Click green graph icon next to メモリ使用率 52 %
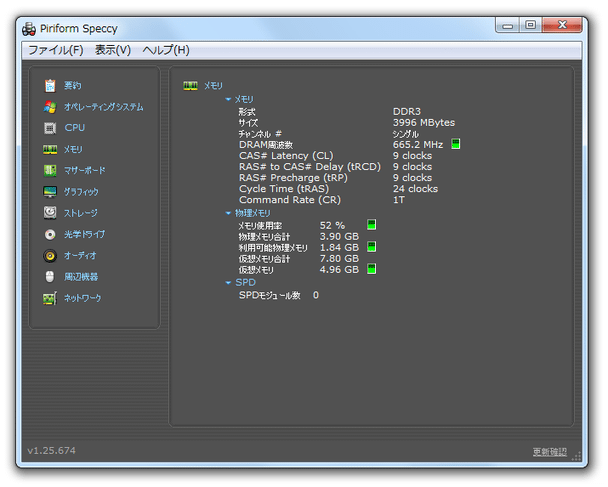This screenshot has width=608, height=487. [x=371, y=225]
